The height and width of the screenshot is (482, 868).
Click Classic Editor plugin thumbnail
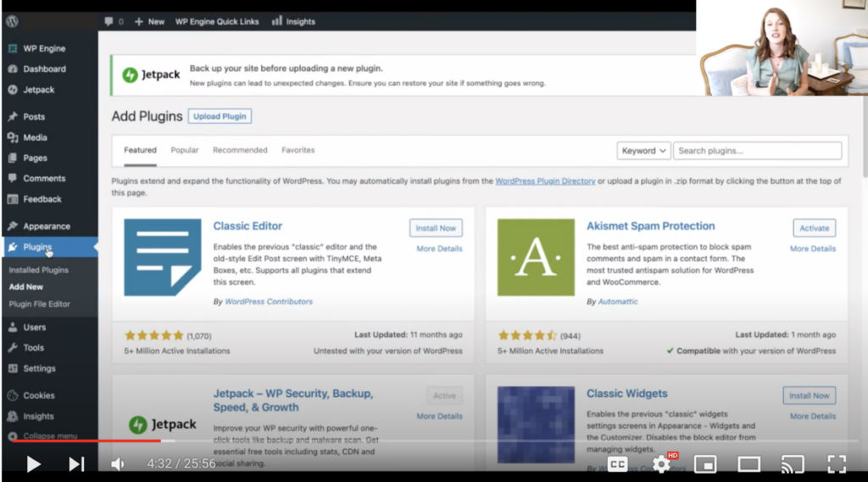[x=163, y=258]
